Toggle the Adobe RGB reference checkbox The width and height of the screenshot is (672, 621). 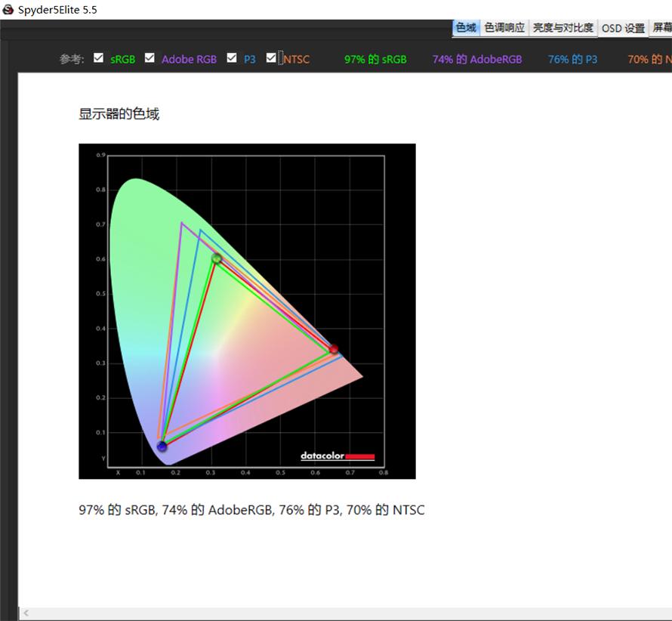coord(150,58)
